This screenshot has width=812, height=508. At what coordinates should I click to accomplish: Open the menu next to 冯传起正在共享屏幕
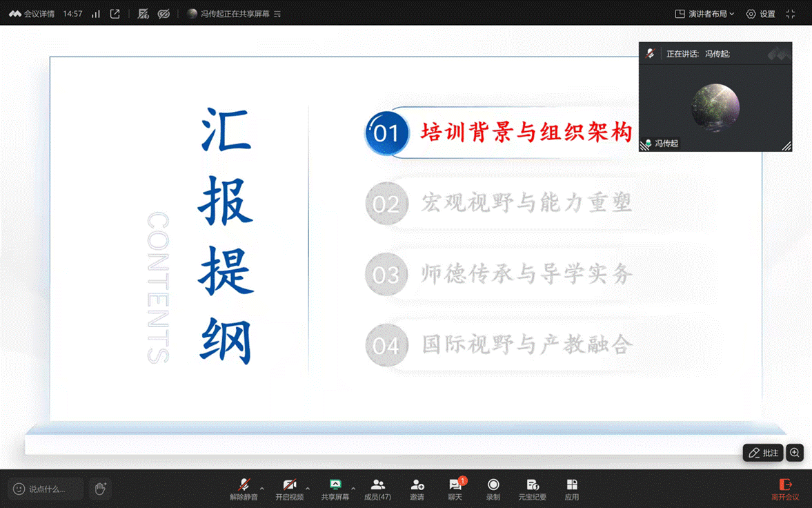277,14
